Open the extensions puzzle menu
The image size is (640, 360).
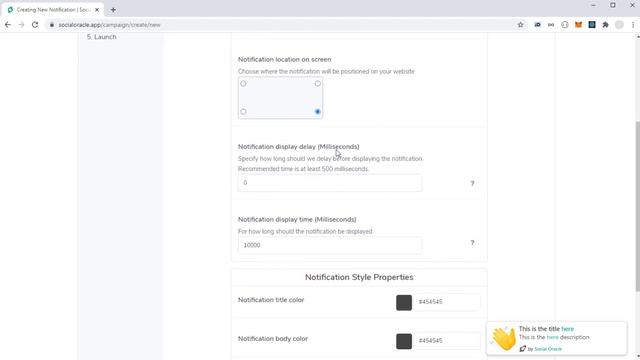606,25
